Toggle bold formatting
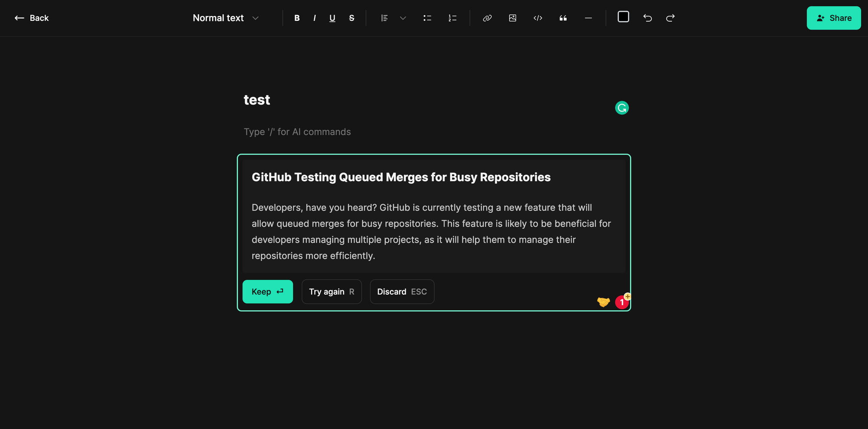Image resolution: width=868 pixels, height=429 pixels. (297, 18)
